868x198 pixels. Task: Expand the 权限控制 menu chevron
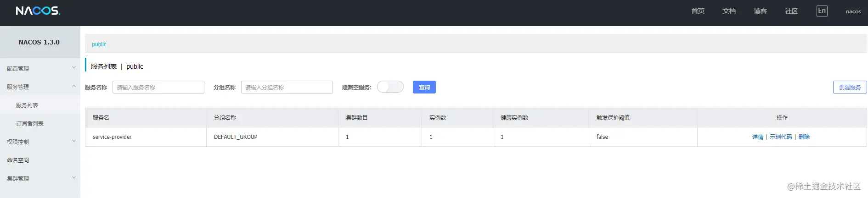point(74,141)
